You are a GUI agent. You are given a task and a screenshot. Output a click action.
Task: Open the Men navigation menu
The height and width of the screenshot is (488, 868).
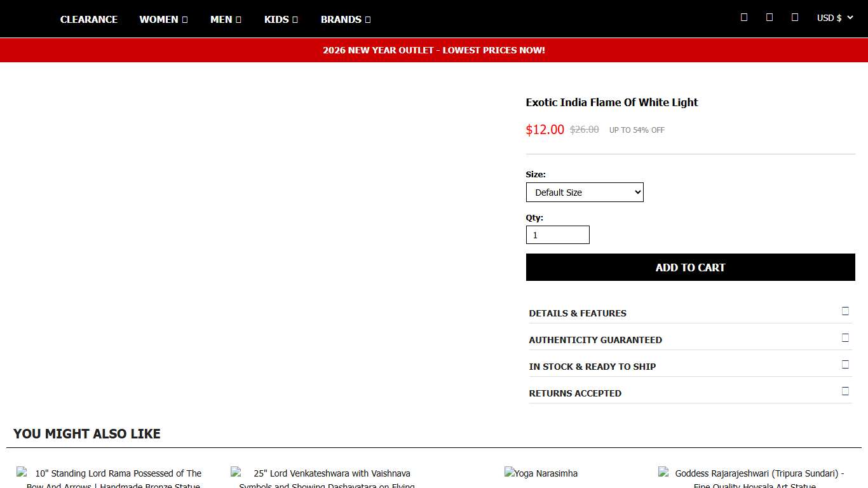pos(226,20)
